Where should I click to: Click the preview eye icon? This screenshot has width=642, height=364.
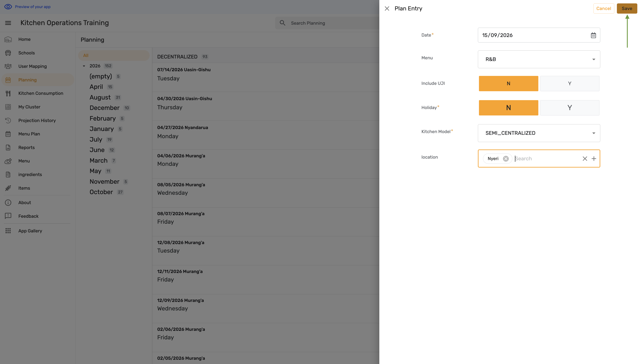click(x=8, y=7)
